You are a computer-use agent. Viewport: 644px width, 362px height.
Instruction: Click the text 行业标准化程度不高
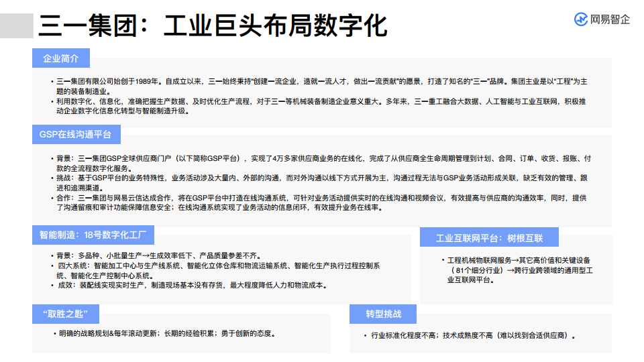pyautogui.click(x=403, y=336)
